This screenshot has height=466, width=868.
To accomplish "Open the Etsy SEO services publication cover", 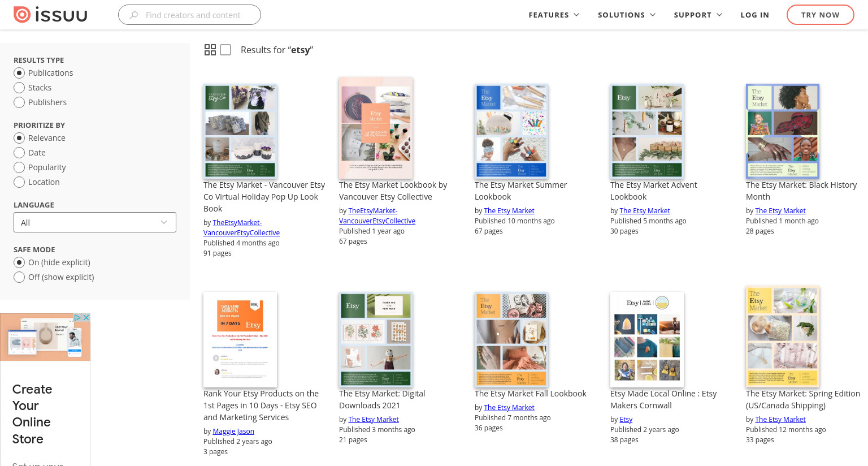I will click(x=240, y=339).
